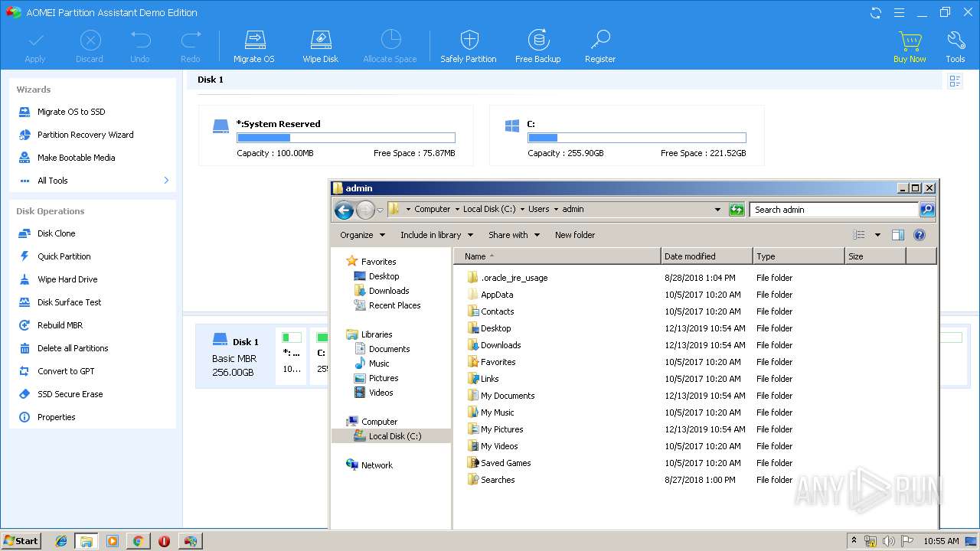Open Buy Now shopping cart
Image resolution: width=980 pixels, height=551 pixels.
[910, 47]
